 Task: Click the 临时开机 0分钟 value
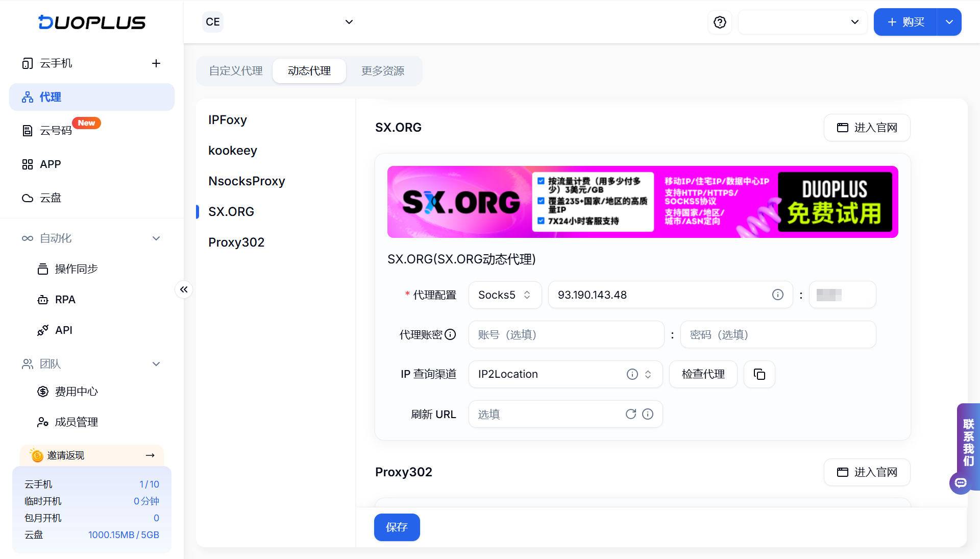(146, 501)
